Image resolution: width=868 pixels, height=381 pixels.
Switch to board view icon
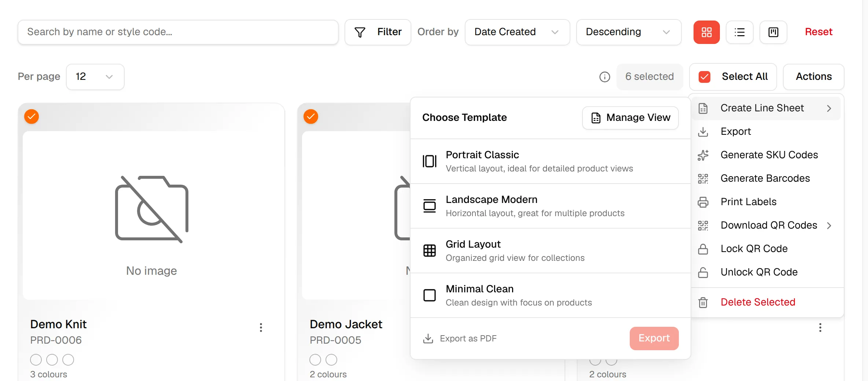[x=773, y=32]
